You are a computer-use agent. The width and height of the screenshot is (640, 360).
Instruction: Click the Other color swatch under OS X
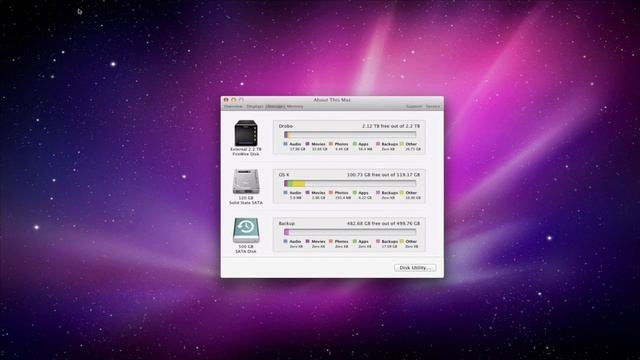click(x=402, y=193)
